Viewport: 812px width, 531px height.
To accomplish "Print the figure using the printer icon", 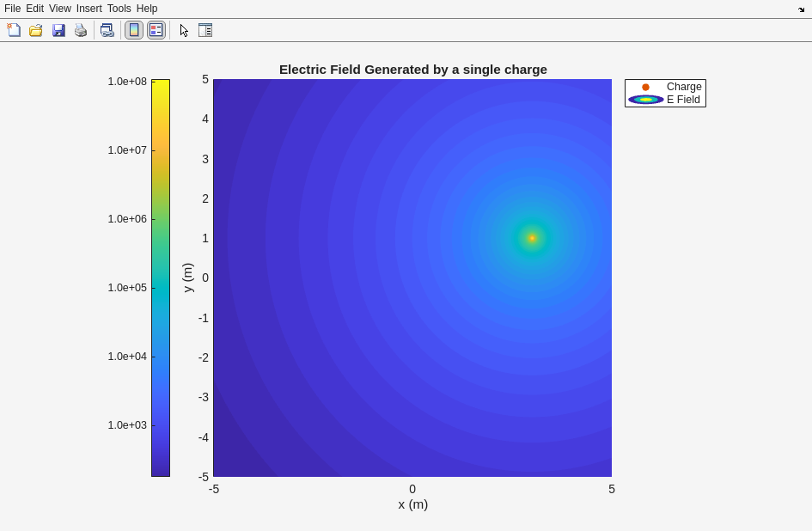I will coord(81,30).
